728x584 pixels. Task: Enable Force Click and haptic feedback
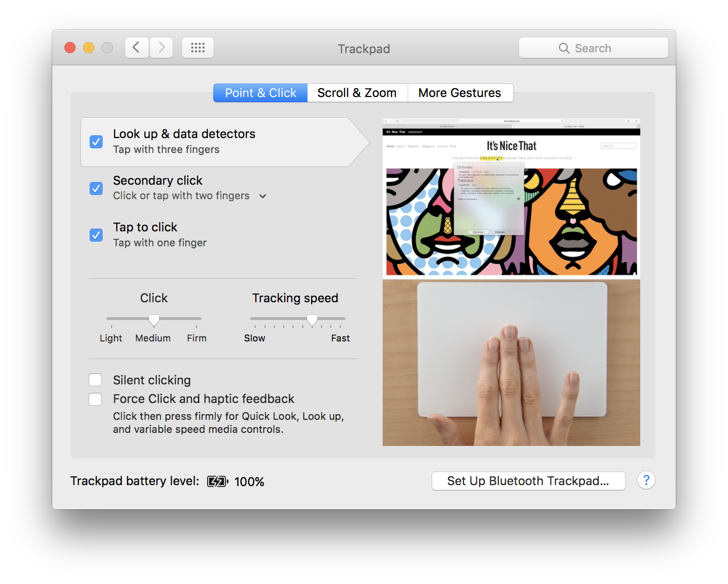[x=95, y=399]
